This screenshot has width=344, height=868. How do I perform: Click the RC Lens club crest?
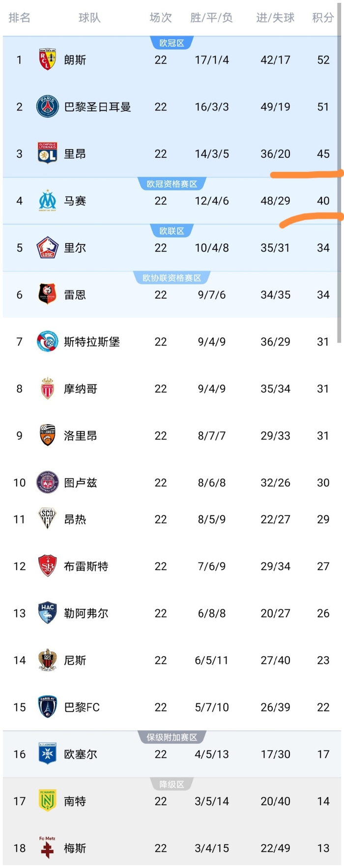click(x=47, y=59)
